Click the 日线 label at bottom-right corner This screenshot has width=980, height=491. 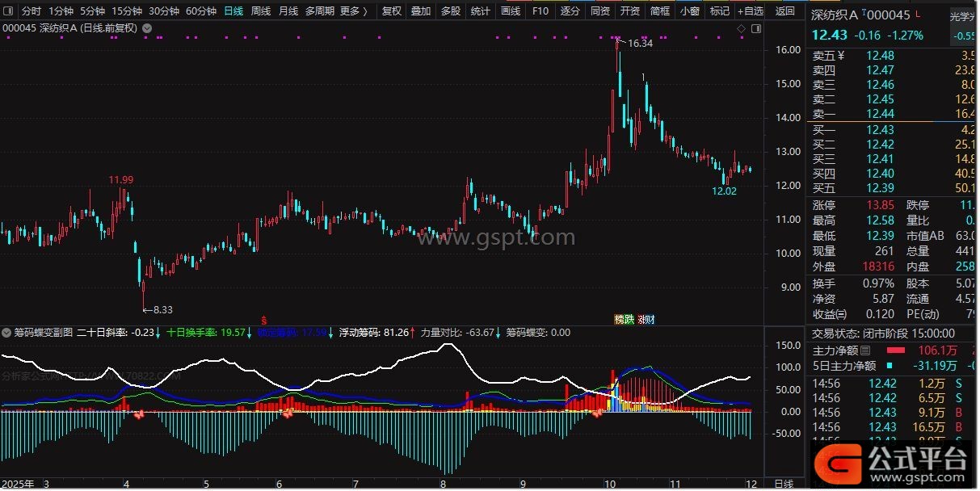pyautogui.click(x=783, y=483)
